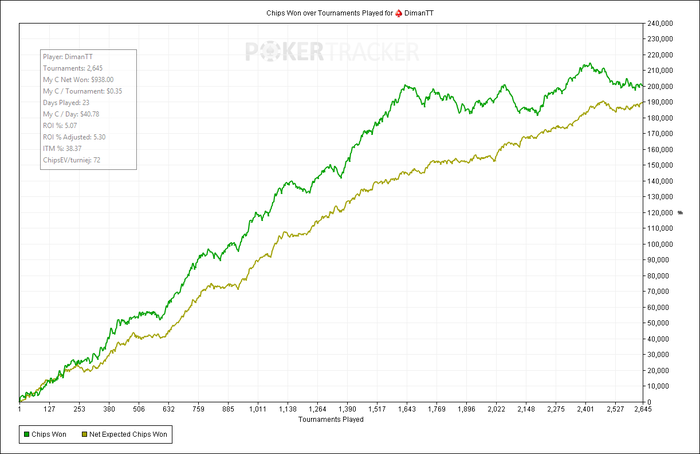Click the x-axis tick label 2,022

pyautogui.click(x=496, y=409)
